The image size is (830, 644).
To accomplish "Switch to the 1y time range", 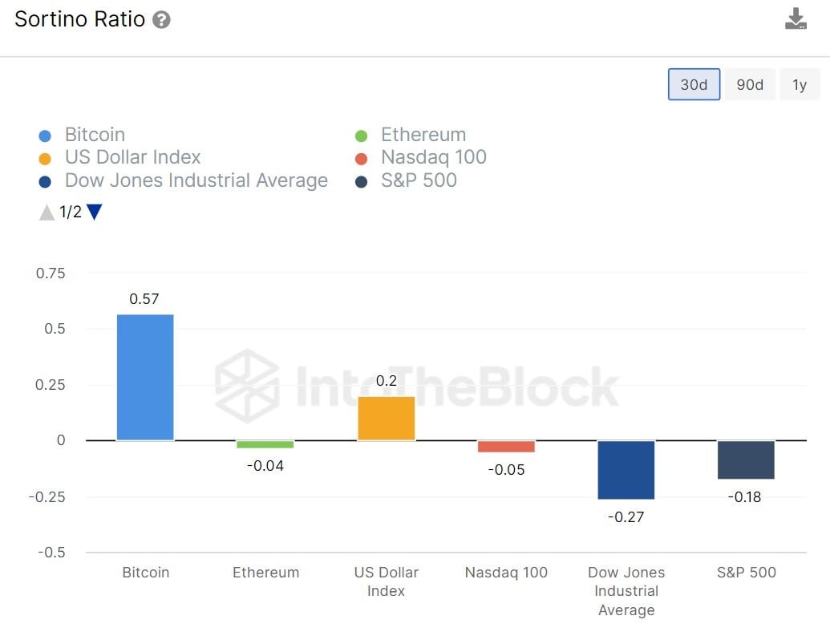I will [x=800, y=84].
